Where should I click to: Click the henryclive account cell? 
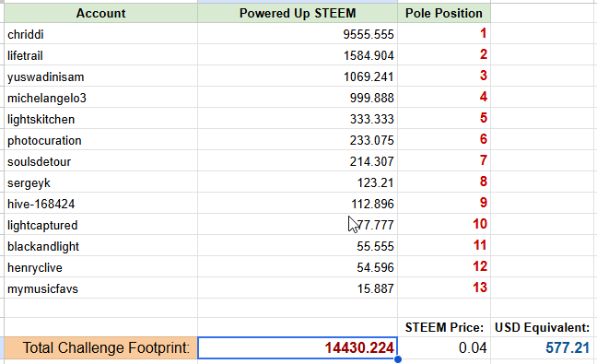pos(101,267)
